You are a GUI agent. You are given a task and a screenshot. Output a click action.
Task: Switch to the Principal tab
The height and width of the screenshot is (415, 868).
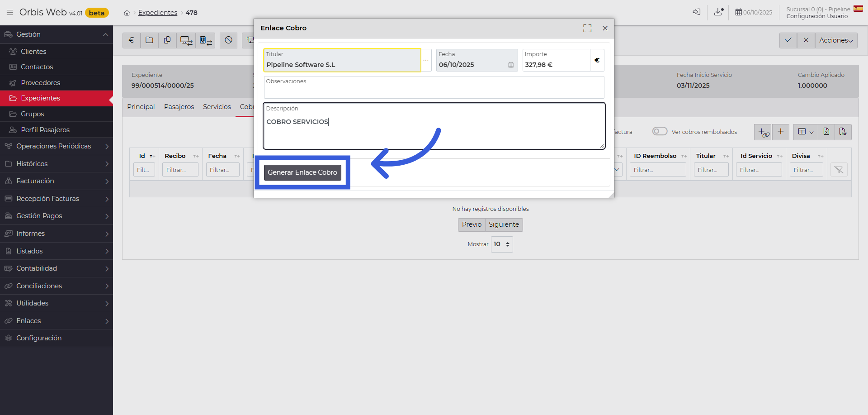tap(141, 107)
